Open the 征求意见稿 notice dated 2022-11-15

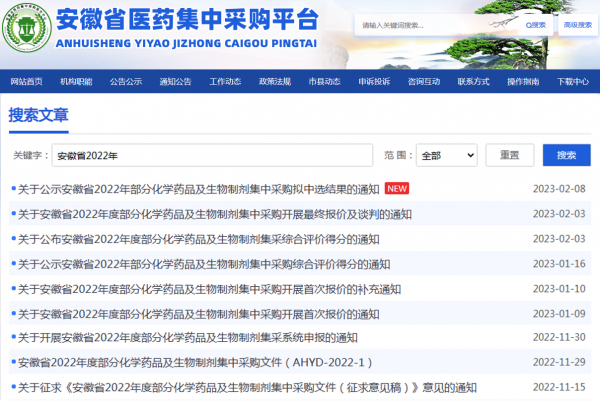tap(247, 387)
